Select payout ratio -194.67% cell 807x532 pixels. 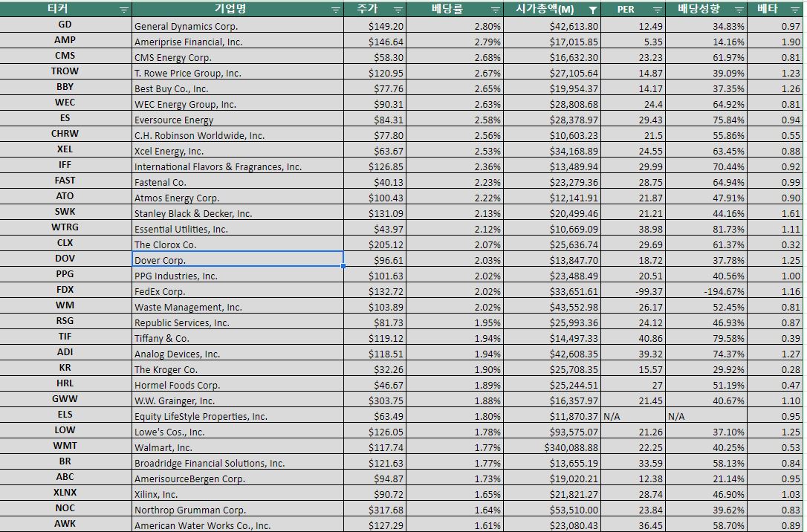click(x=706, y=291)
